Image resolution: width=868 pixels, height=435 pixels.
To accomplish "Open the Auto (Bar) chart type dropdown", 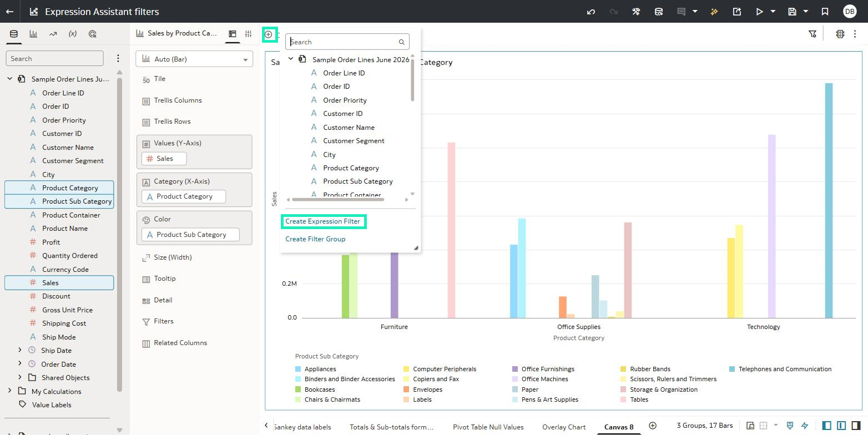I will pyautogui.click(x=194, y=59).
